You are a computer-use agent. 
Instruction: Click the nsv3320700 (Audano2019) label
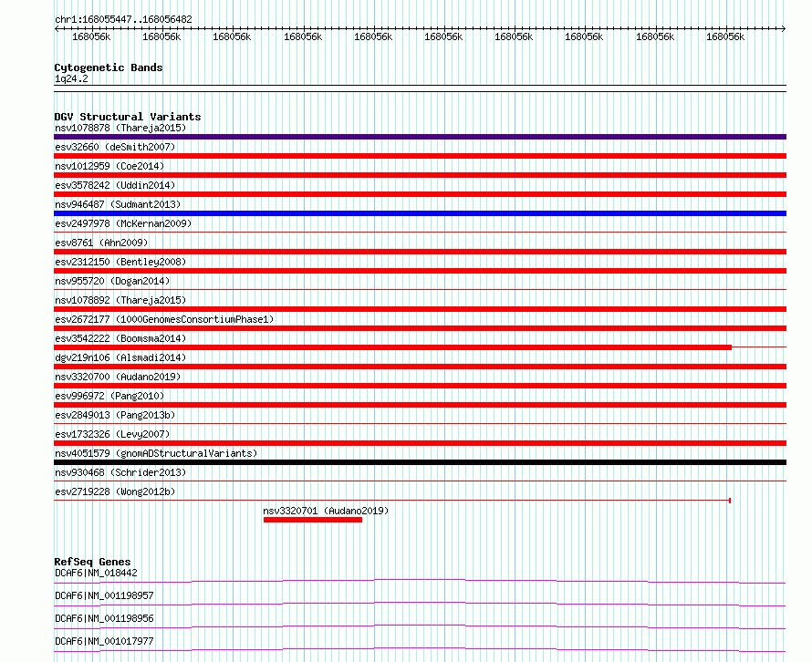coord(118,377)
